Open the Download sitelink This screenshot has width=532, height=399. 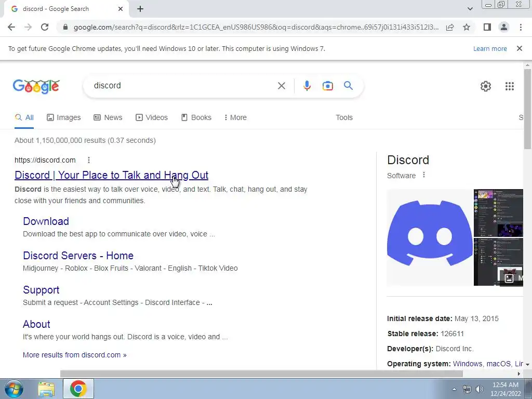pos(46,221)
